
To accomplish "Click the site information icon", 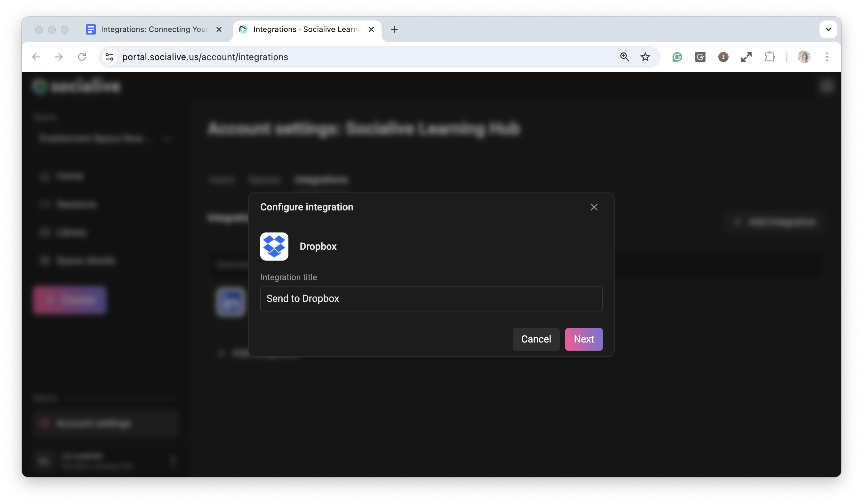I will [109, 57].
